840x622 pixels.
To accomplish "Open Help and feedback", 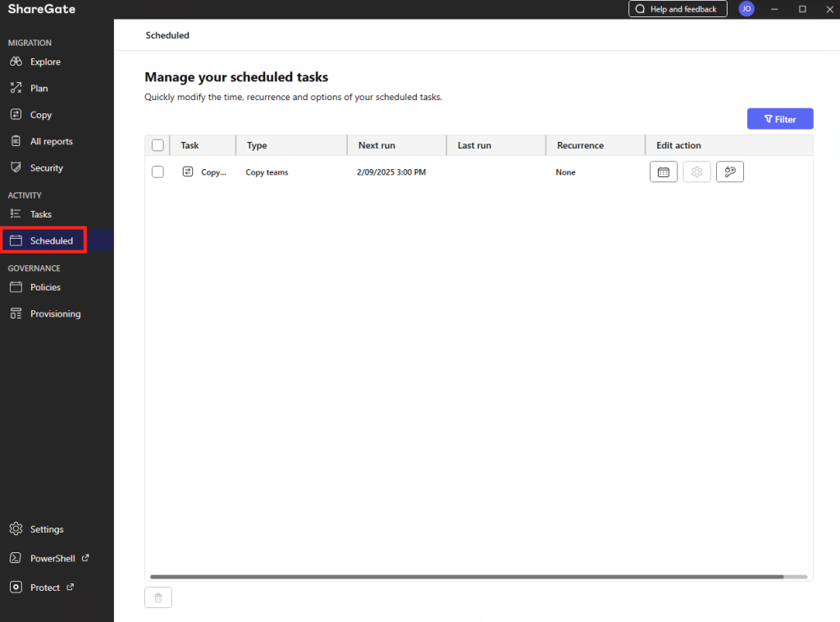I will coord(678,8).
